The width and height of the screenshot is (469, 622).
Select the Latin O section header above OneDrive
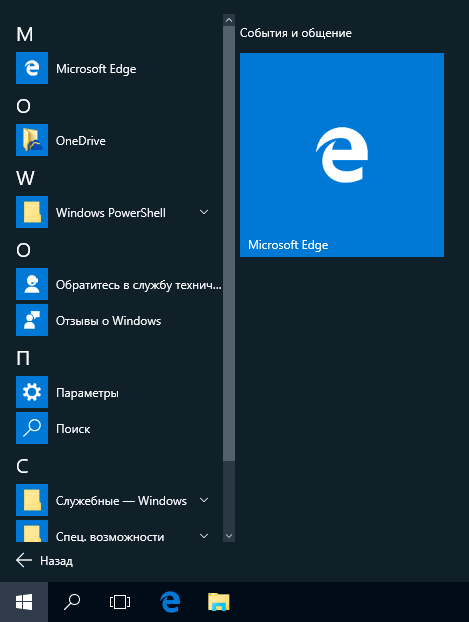(x=23, y=106)
